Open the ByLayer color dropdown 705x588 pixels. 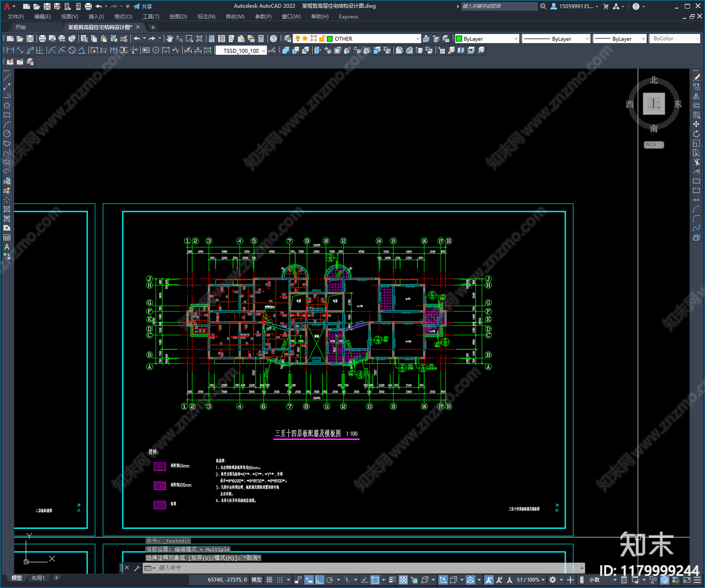tap(487, 39)
